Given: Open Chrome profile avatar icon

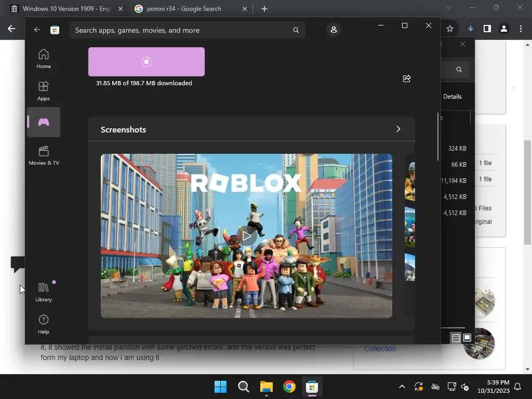Looking at the screenshot, I should pyautogui.click(x=504, y=29).
